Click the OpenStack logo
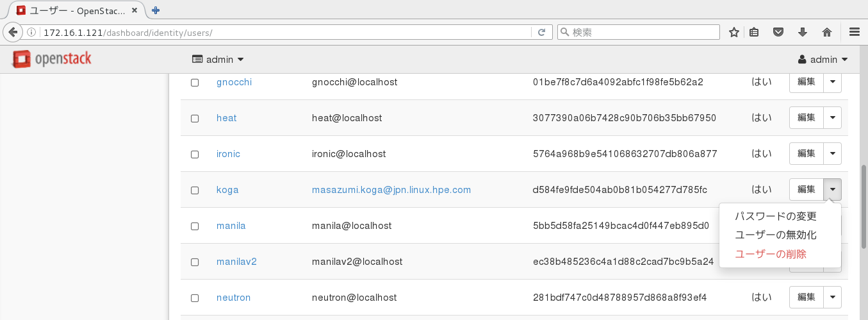Screen dimensions: 868x320 point(52,59)
